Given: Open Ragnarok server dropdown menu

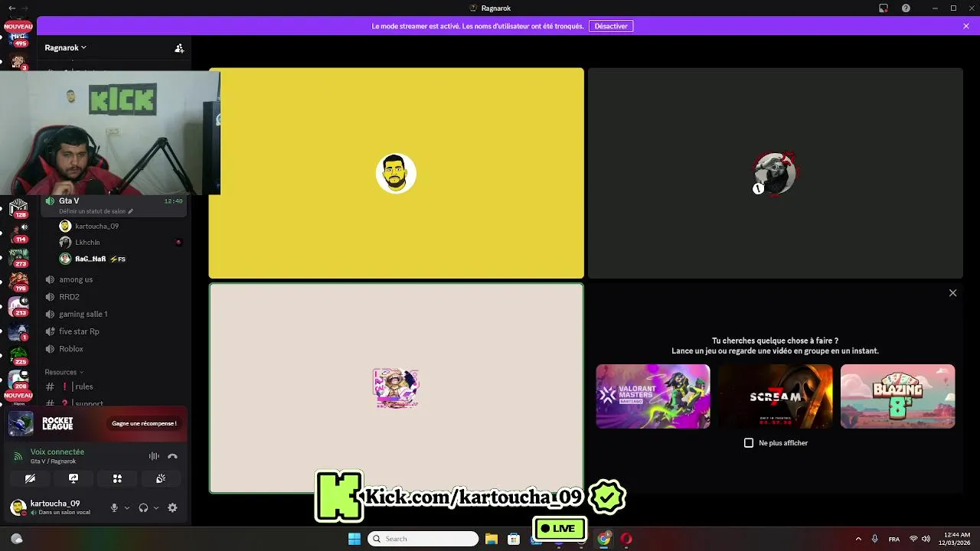Looking at the screenshot, I should pos(65,47).
